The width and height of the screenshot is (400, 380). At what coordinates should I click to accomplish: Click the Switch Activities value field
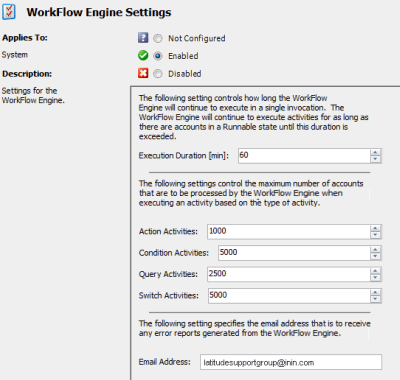tap(289, 296)
